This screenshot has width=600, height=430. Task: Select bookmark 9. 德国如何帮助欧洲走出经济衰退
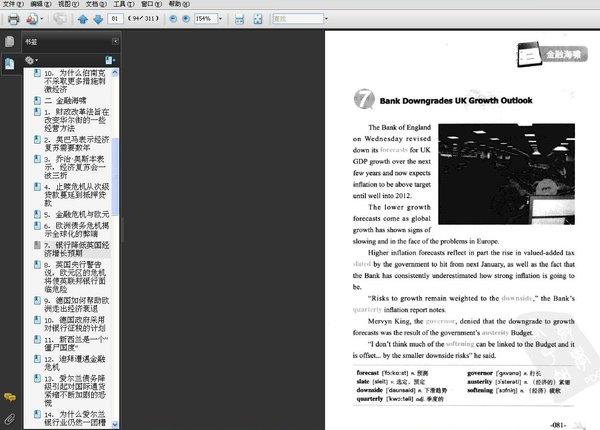[x=77, y=304]
